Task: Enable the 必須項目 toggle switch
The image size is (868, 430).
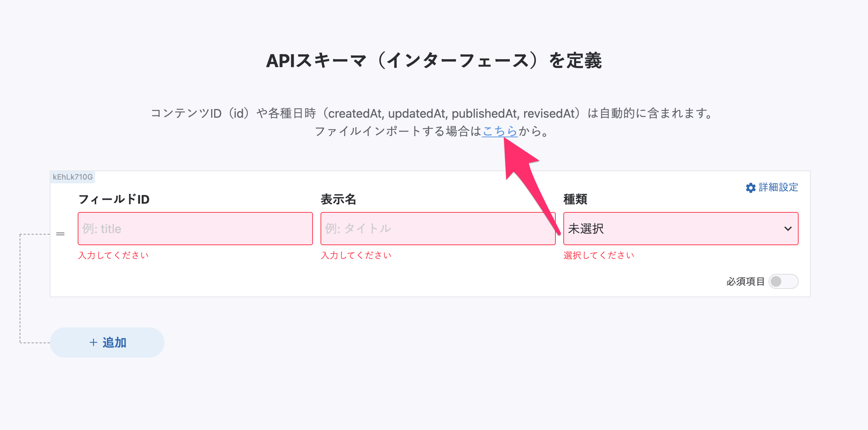Action: (783, 281)
